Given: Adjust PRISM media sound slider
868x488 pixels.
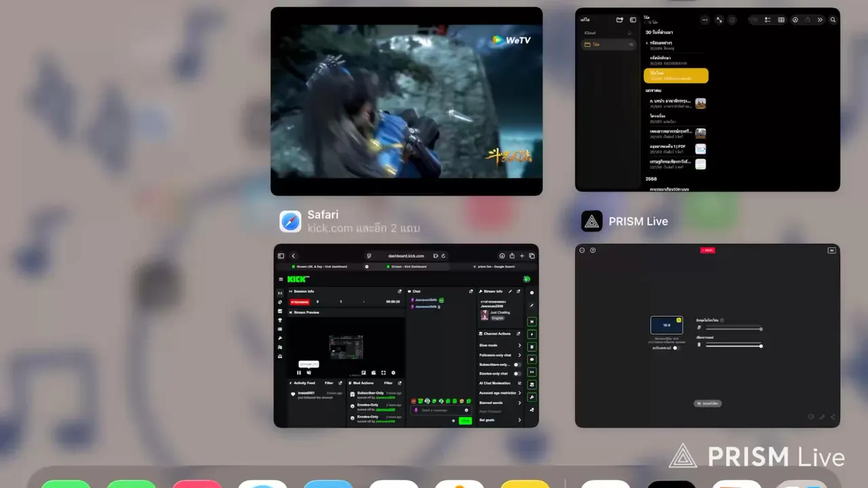Looking at the screenshot, I should [734, 346].
